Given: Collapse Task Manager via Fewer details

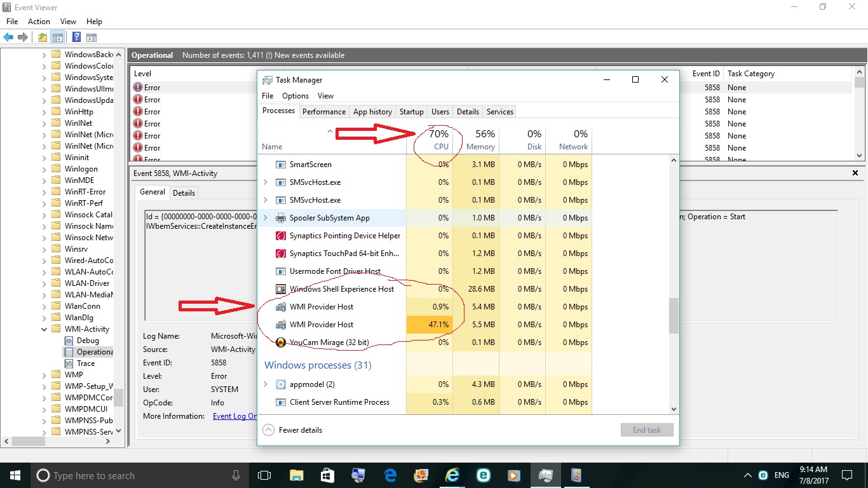Looking at the screenshot, I should coord(292,430).
